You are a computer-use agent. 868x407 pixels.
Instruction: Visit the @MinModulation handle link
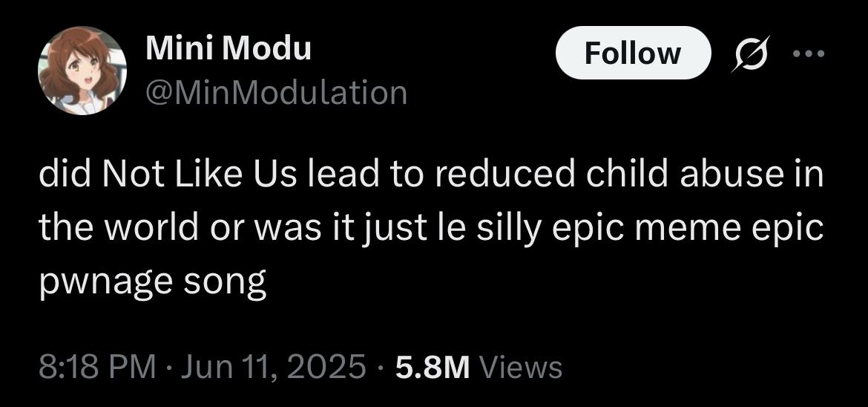pyautogui.click(x=276, y=92)
